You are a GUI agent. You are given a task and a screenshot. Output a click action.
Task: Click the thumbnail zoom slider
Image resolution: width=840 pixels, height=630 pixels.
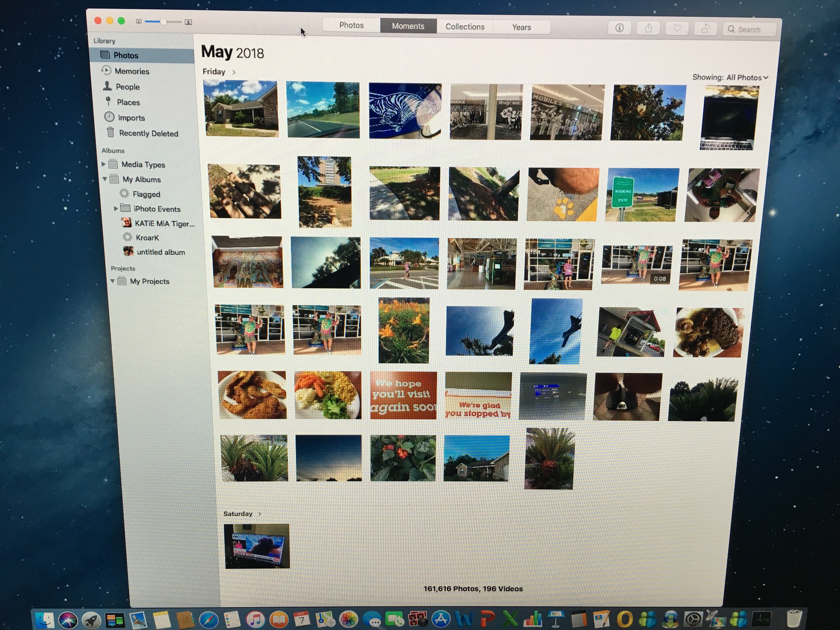[163, 22]
